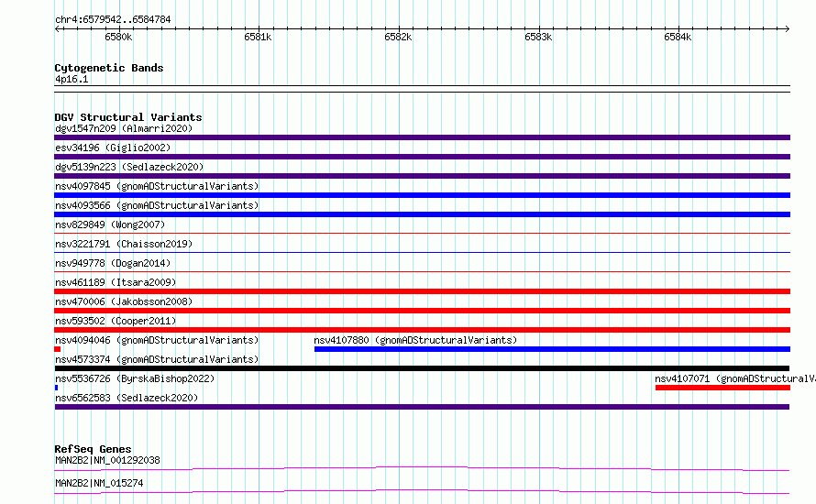Click the tiny blue block of nsv5536726
Viewport: 816px width, 504px height.
pyautogui.click(x=56, y=388)
